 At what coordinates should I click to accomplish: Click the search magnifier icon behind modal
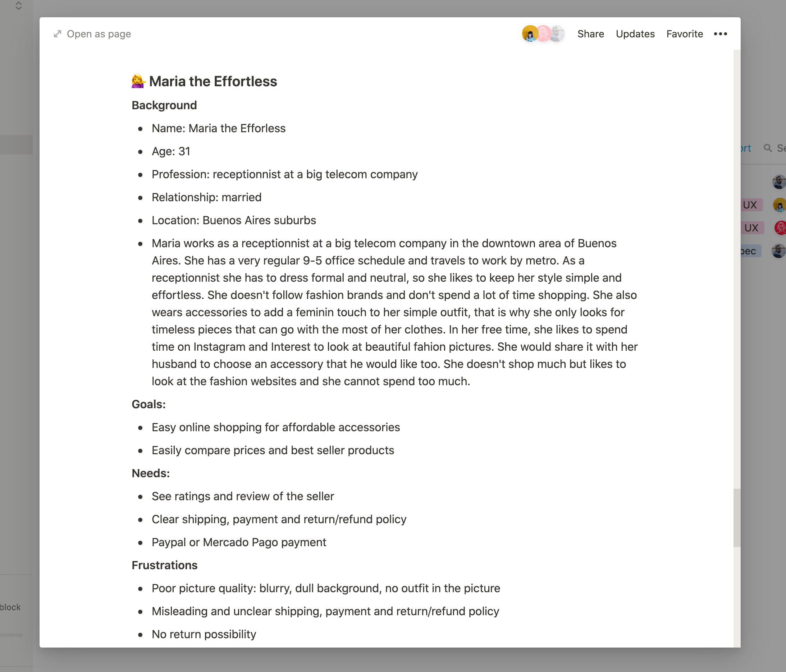pyautogui.click(x=767, y=148)
